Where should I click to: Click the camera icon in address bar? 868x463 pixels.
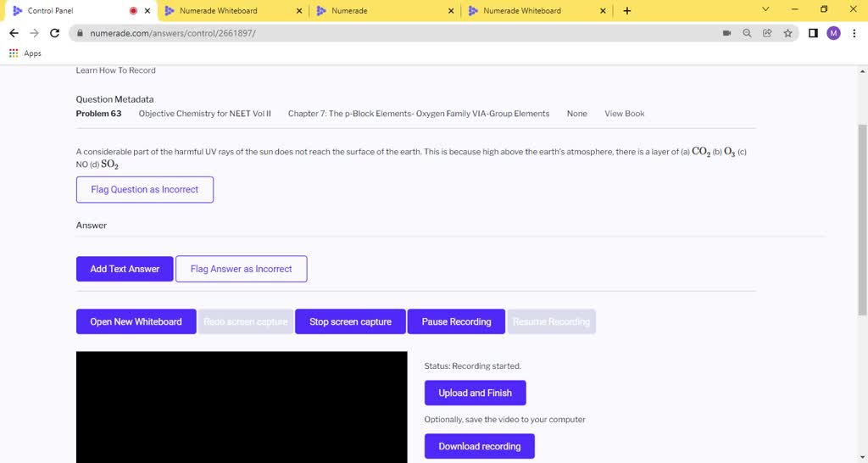726,33
